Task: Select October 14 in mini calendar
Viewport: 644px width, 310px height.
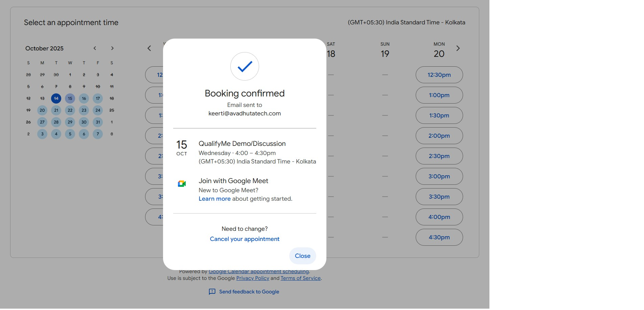Action: pos(56,98)
